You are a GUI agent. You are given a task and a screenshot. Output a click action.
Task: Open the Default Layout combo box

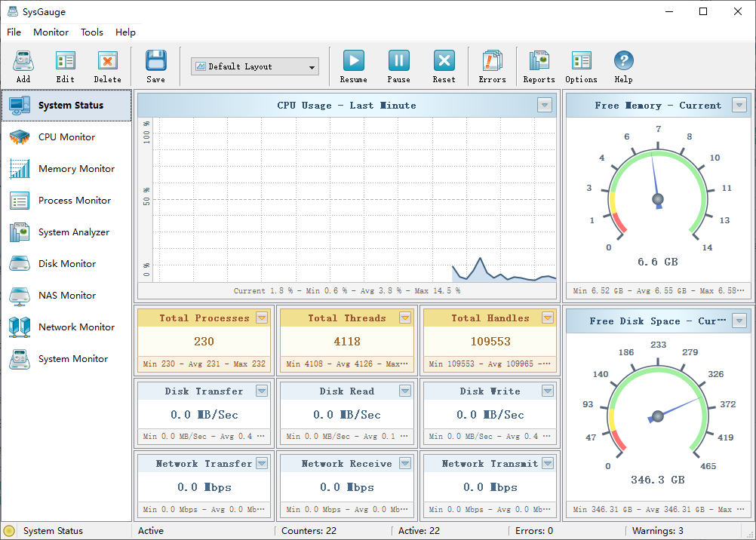click(255, 66)
